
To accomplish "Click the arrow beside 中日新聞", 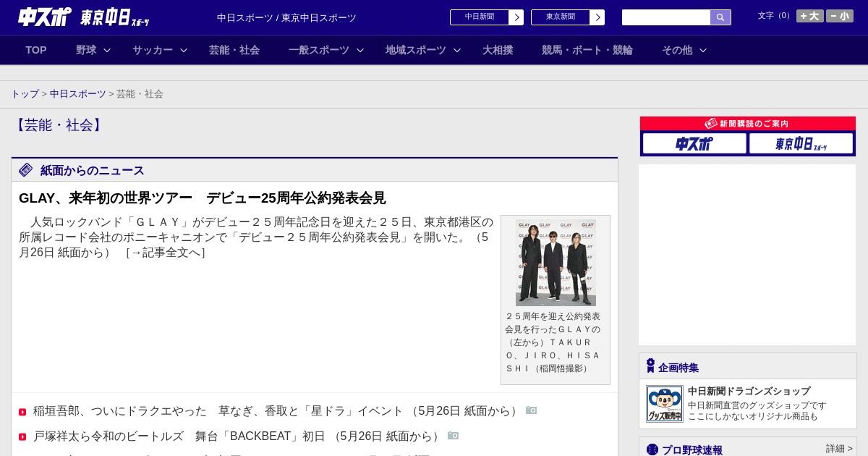I will (x=516, y=17).
